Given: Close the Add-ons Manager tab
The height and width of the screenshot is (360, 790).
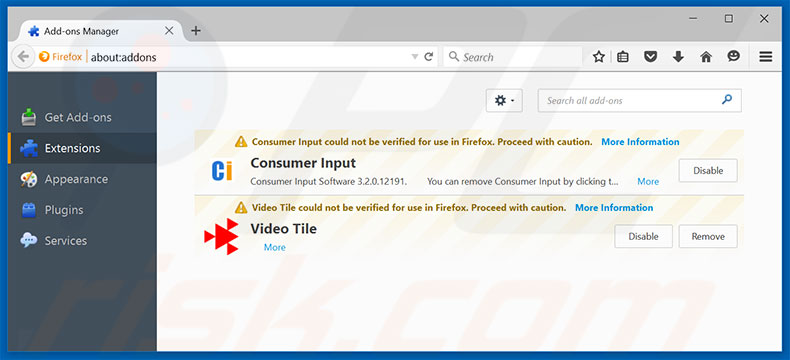Looking at the screenshot, I should [169, 31].
